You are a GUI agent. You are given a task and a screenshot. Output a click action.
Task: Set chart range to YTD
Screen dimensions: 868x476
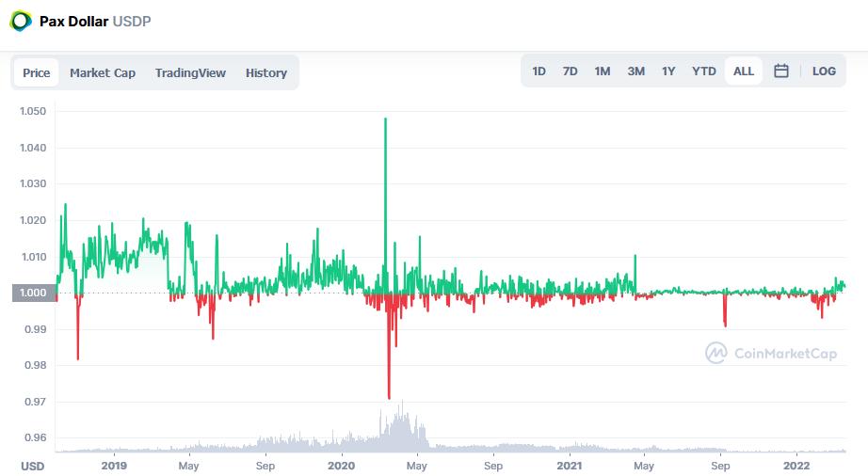[703, 71]
